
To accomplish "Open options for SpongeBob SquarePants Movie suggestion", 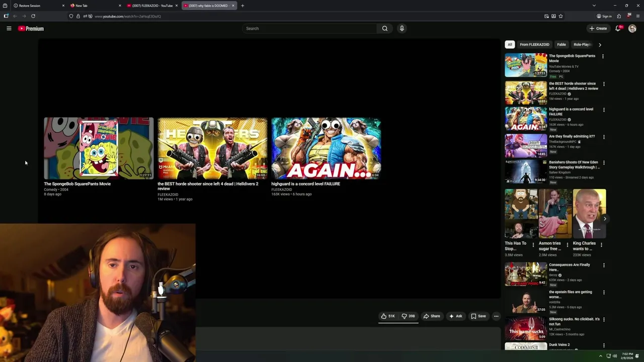I will (x=603, y=56).
